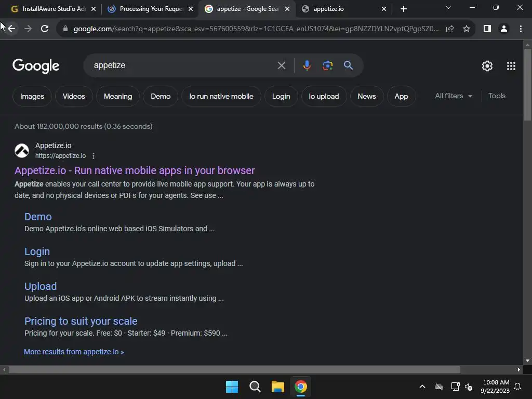Go back using the browser back arrow
The image size is (532, 399).
click(x=11, y=29)
